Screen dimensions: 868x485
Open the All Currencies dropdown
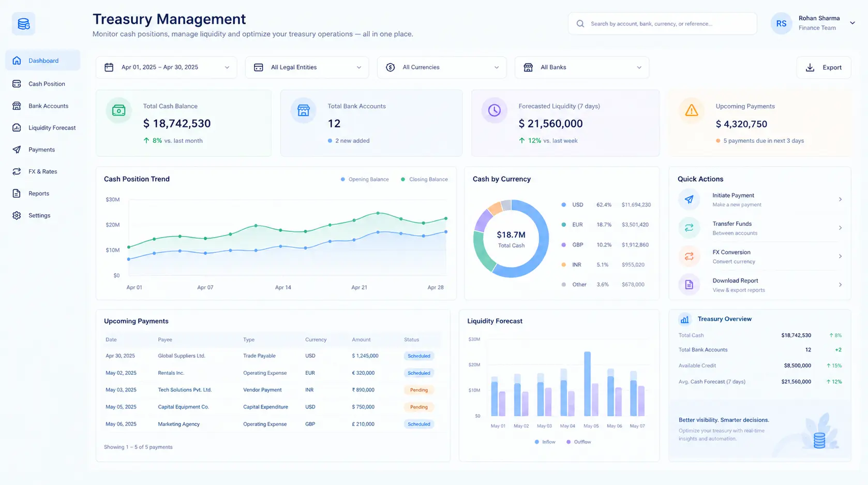[x=442, y=67]
